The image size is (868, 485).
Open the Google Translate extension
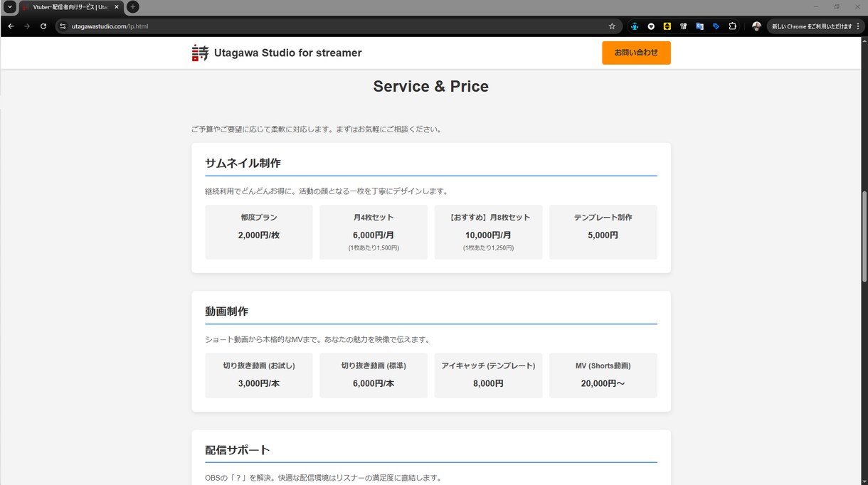tap(700, 26)
